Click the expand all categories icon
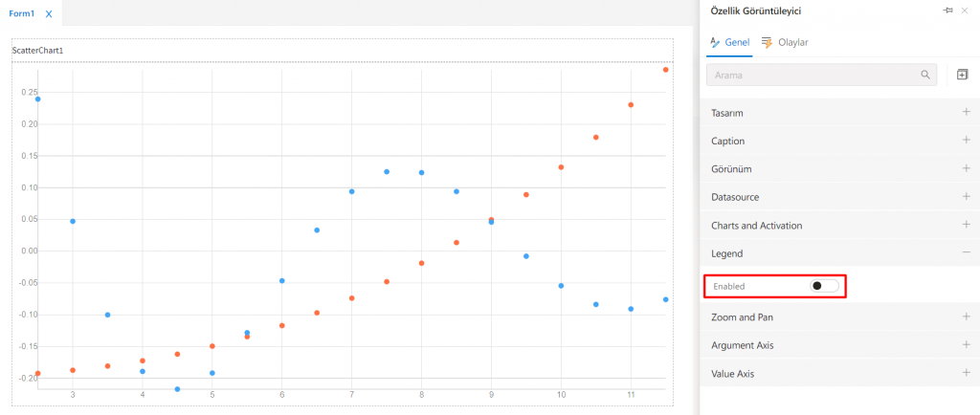The height and width of the screenshot is (415, 980). pyautogui.click(x=962, y=75)
